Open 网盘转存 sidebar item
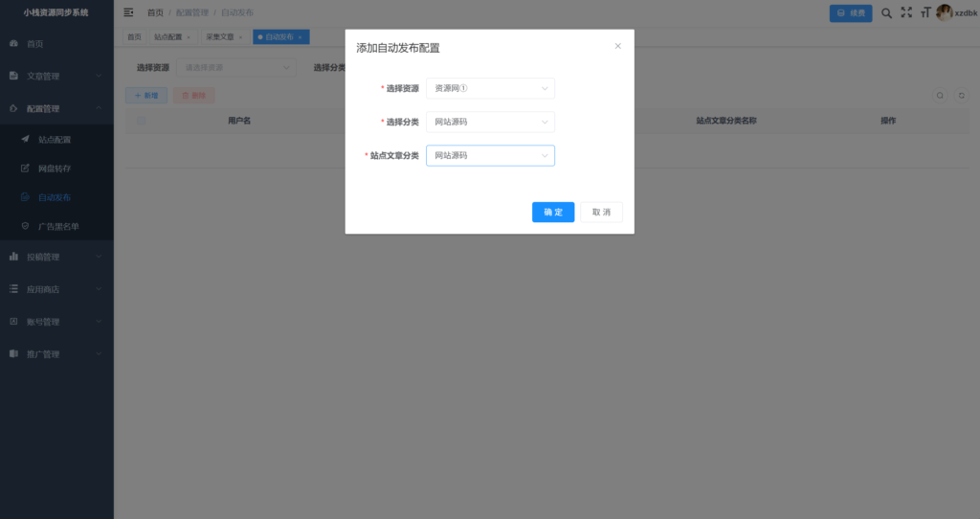The width and height of the screenshot is (980, 519). (56, 169)
